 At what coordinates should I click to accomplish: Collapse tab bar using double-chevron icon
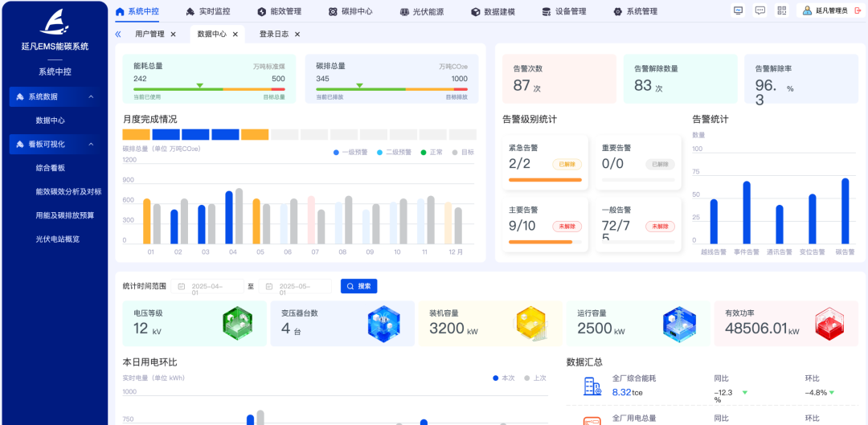pos(118,35)
